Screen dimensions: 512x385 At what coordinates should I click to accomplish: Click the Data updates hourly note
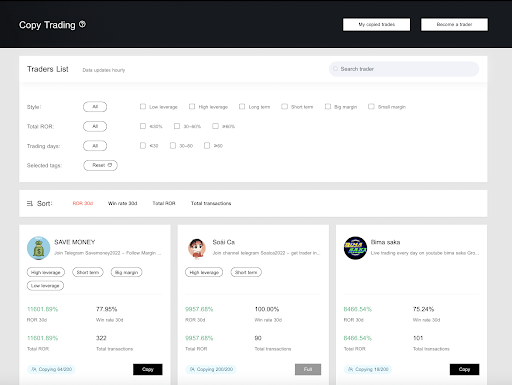point(104,70)
